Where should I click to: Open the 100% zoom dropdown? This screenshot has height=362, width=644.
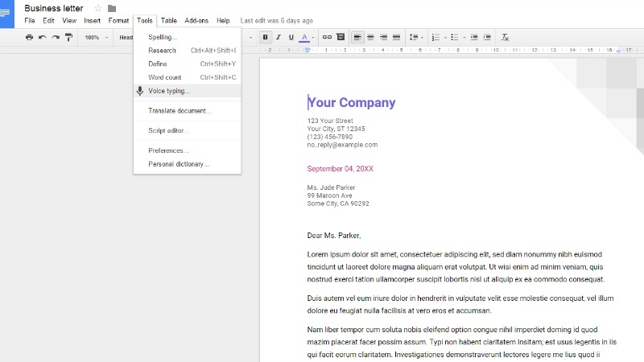96,37
